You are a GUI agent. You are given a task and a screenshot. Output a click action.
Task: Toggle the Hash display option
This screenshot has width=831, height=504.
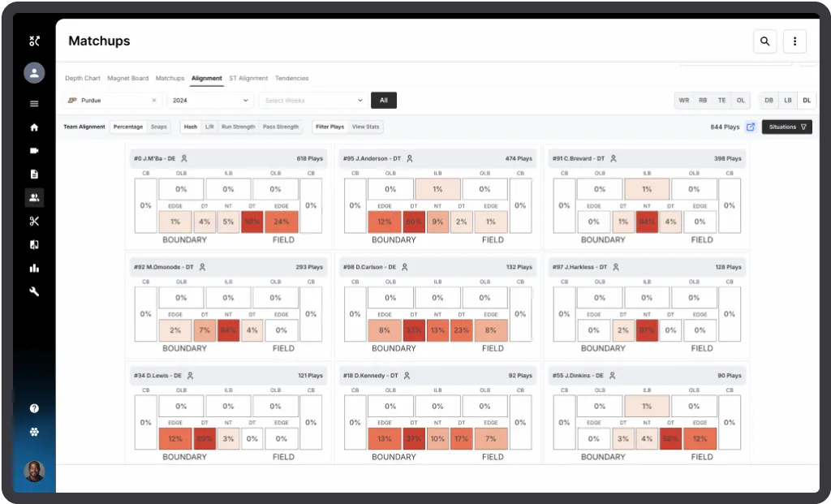point(190,127)
